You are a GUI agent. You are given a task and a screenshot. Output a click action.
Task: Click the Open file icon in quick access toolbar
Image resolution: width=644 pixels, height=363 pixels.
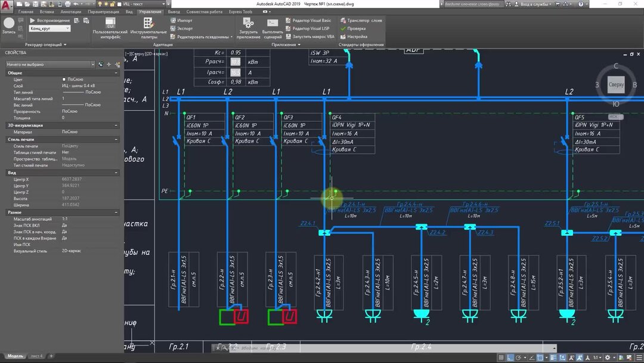(27, 4)
